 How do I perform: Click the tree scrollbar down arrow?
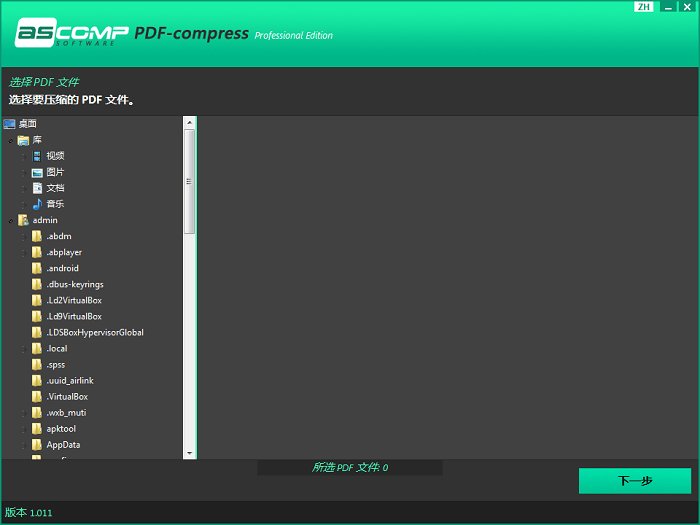pyautogui.click(x=190, y=453)
